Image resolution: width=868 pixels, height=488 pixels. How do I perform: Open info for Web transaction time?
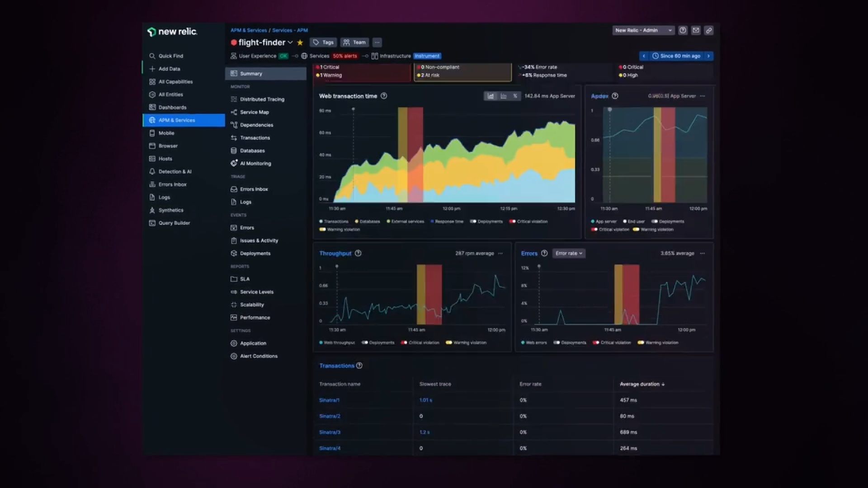(x=384, y=96)
